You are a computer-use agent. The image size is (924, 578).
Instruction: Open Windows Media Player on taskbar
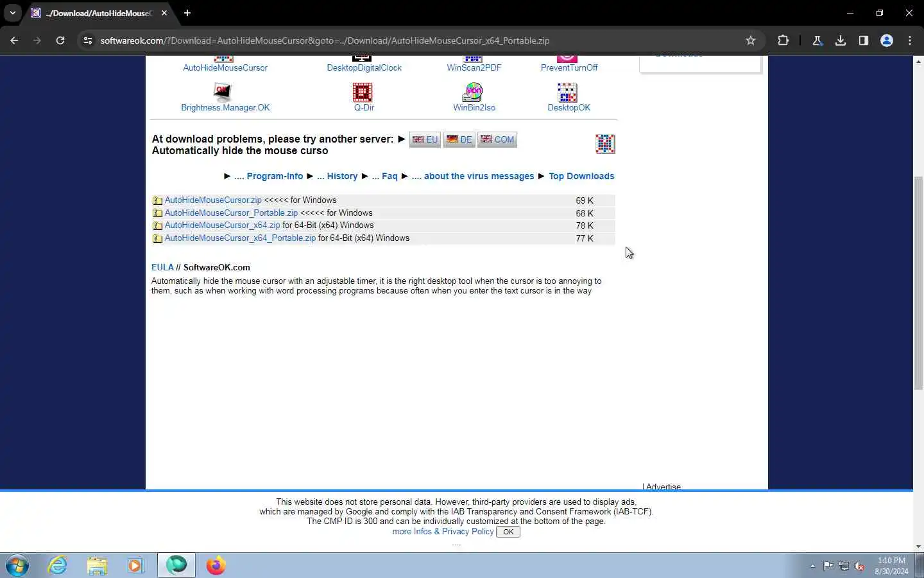pyautogui.click(x=135, y=566)
